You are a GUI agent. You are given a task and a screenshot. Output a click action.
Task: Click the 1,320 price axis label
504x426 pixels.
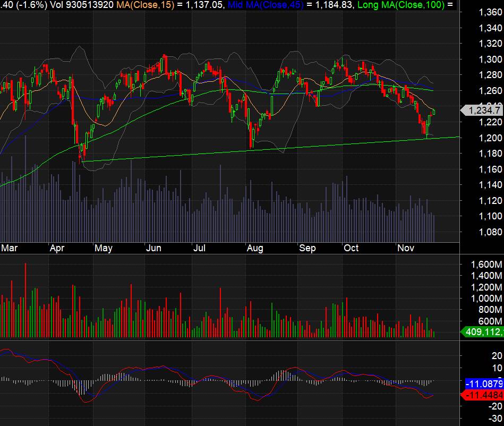point(490,44)
